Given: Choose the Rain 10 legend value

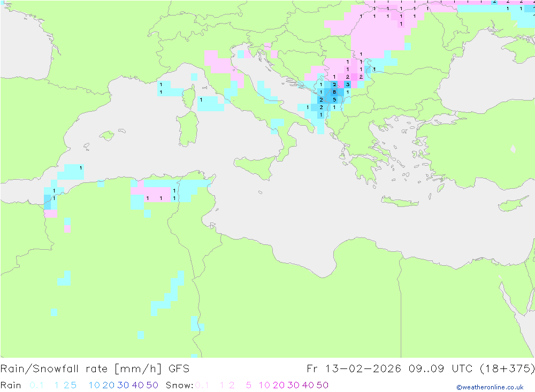Looking at the screenshot, I should click(x=94, y=385).
